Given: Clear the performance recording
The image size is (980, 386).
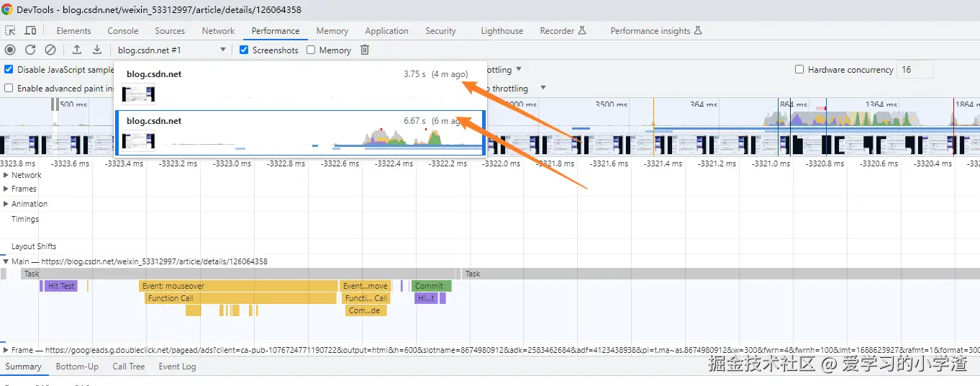Looking at the screenshot, I should (x=50, y=50).
